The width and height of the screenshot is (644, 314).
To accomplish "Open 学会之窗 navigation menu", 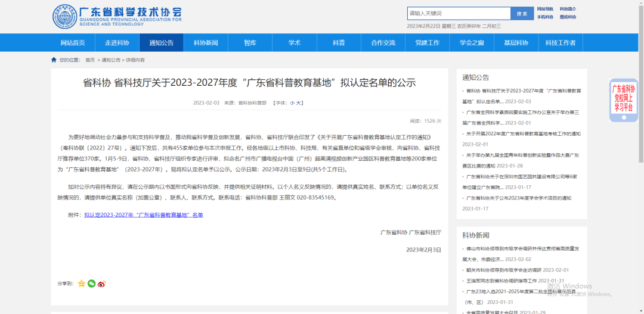I will (472, 43).
